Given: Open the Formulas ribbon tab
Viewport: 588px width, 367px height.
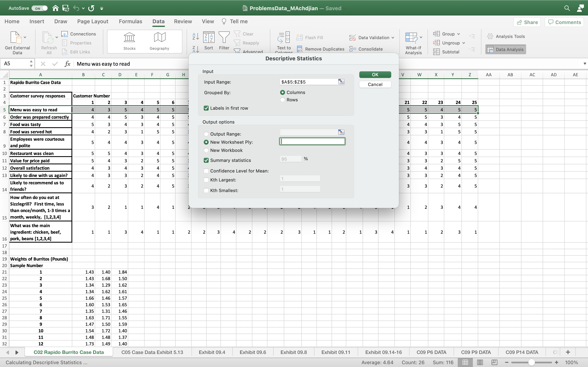Looking at the screenshot, I should (x=130, y=21).
